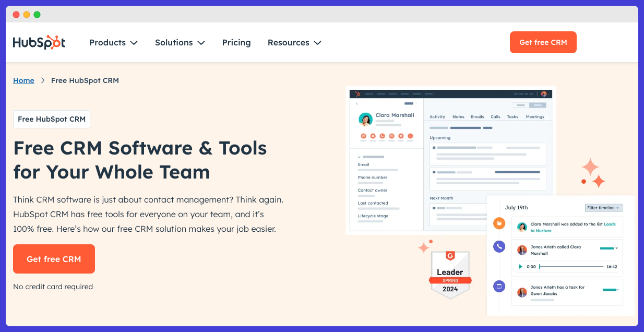The image size is (644, 332).
Task: Click the Email field label
Action: pos(364,164)
